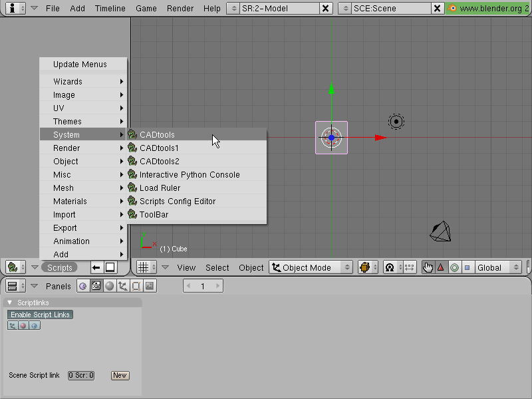Collapse the Scriptlinks panel triangle

10,303
